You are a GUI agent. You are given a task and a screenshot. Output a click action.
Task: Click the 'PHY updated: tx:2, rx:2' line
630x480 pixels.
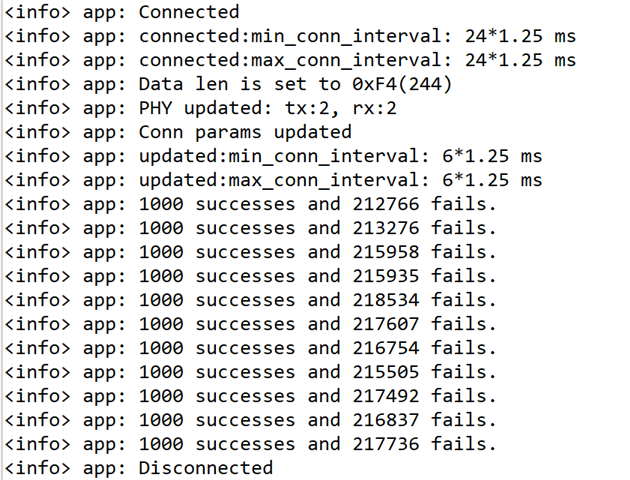click(x=201, y=108)
